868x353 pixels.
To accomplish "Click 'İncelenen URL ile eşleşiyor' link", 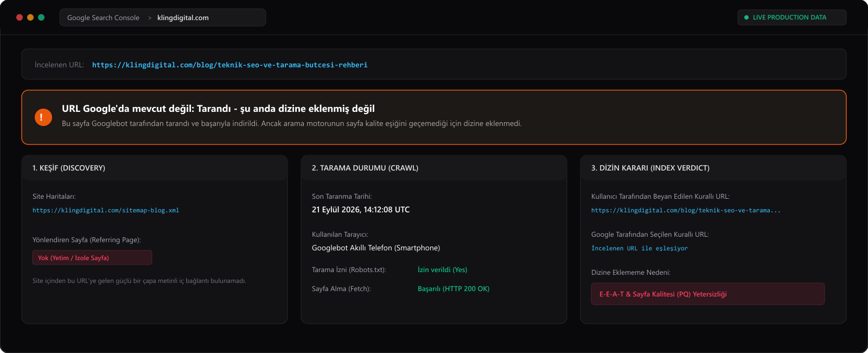I will (640, 248).
